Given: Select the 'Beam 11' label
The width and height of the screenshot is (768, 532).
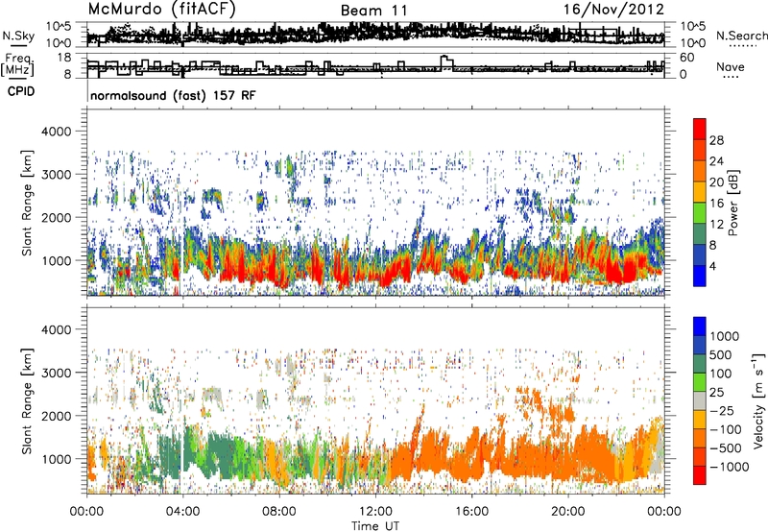Looking at the screenshot, I should coord(373,11).
